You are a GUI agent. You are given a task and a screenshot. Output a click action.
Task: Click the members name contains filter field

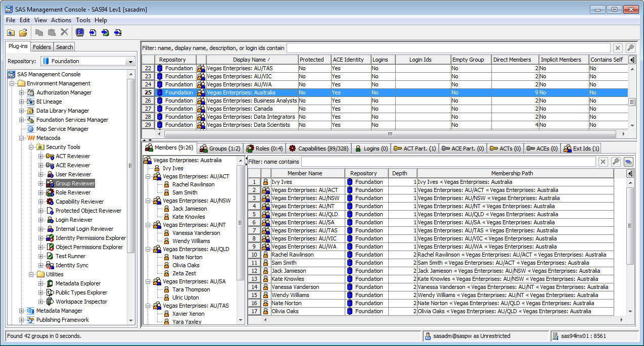click(448, 162)
